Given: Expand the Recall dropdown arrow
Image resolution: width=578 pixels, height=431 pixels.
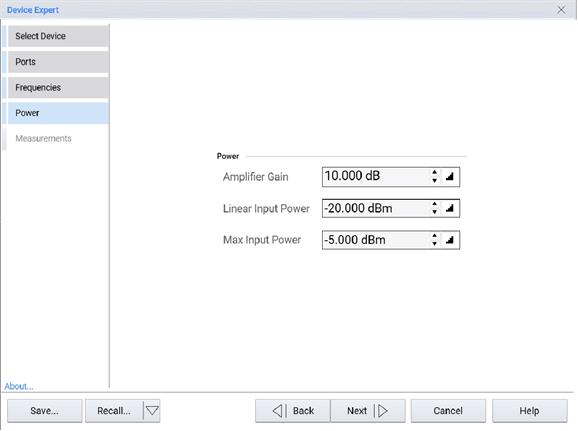Looking at the screenshot, I should [x=152, y=411].
